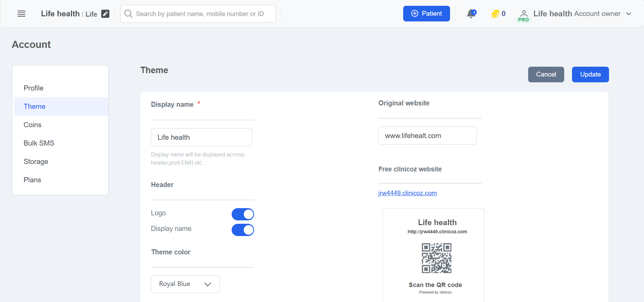Add a new patient with Patient button
Image resolution: width=644 pixels, height=302 pixels.
(426, 14)
